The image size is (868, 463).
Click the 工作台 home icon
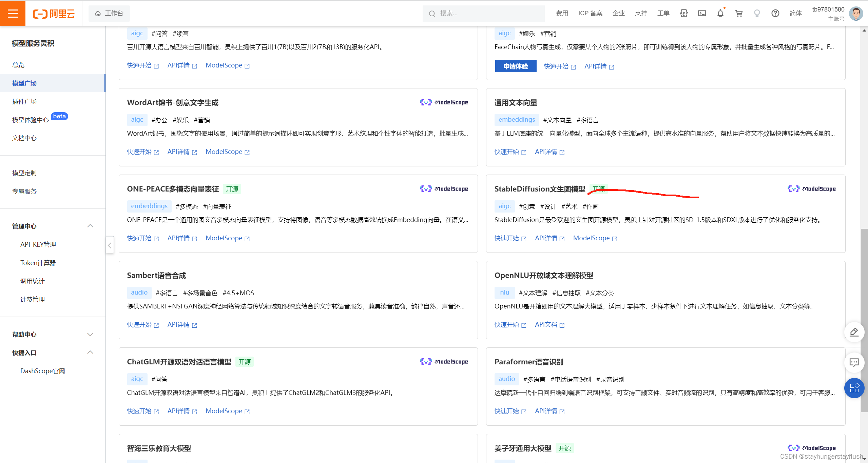[x=98, y=13]
